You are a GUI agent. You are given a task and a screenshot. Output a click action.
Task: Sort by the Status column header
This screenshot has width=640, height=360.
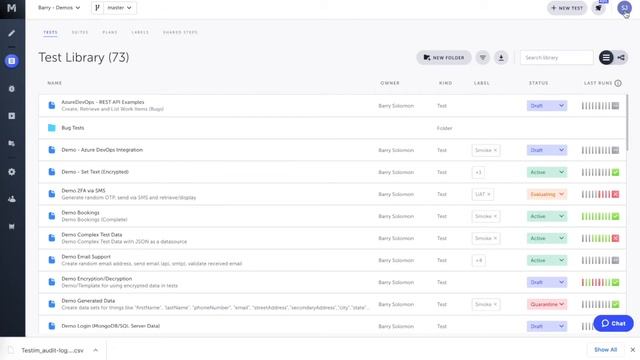tap(538, 83)
